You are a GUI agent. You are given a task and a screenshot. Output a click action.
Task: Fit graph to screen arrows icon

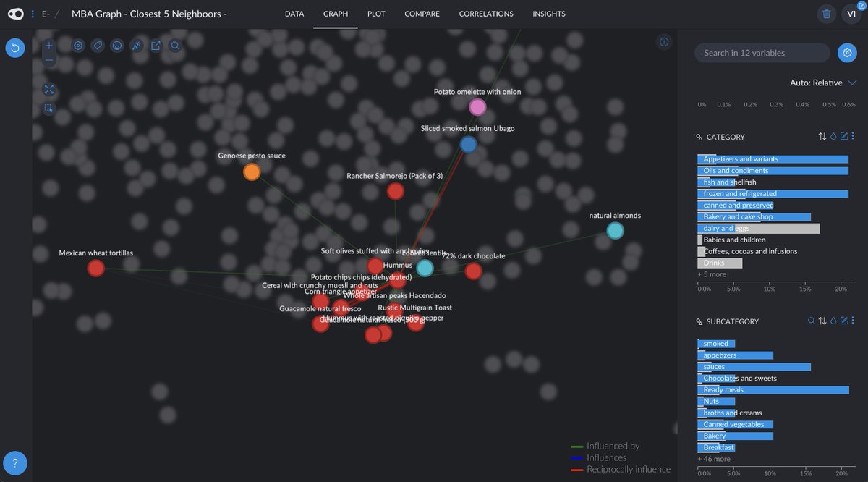(x=49, y=90)
